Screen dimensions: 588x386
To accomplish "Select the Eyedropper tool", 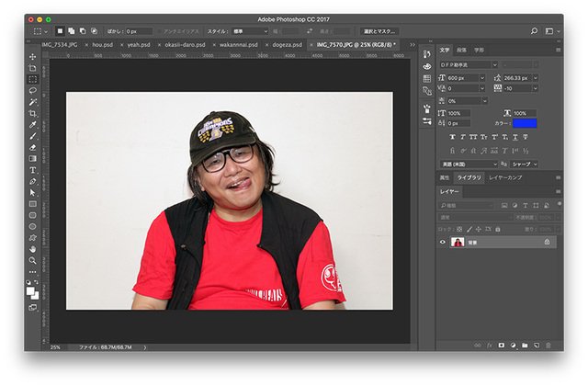I will (33, 125).
